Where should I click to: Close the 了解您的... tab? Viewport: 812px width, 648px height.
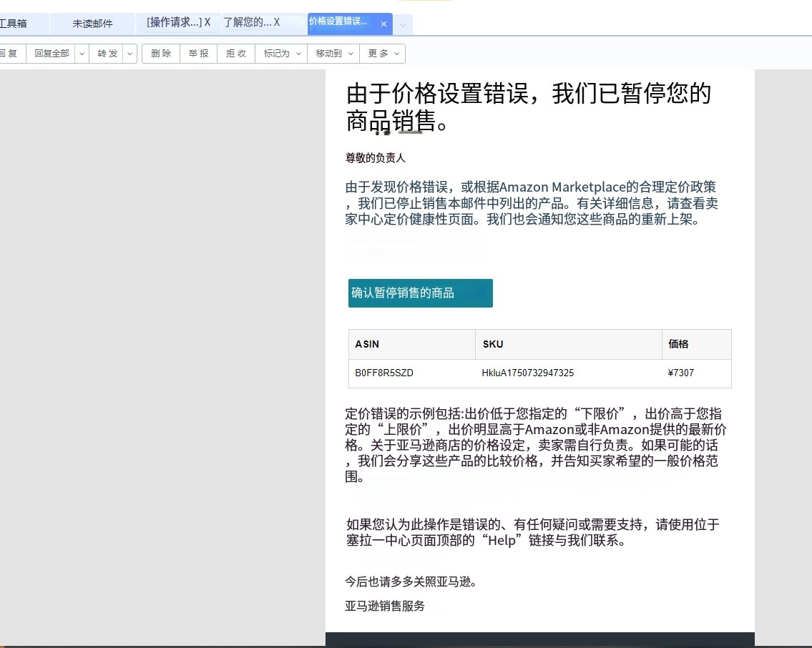[x=277, y=22]
